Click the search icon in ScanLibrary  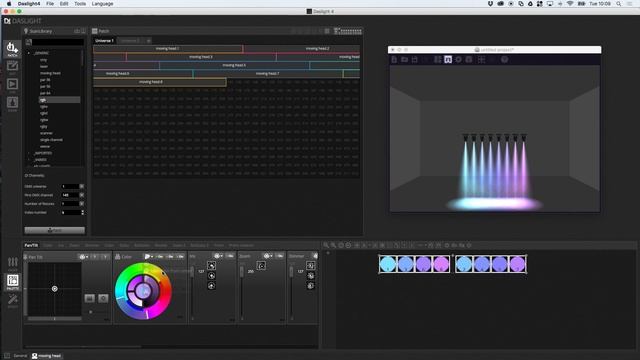(28, 42)
